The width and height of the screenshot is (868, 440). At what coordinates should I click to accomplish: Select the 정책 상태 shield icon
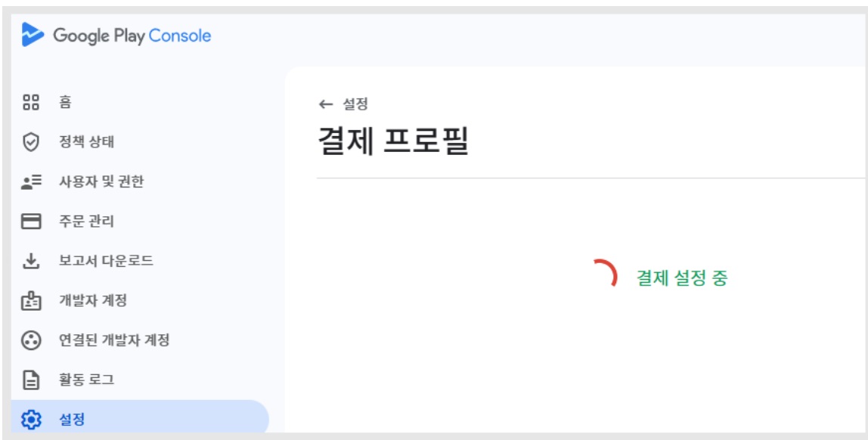click(x=30, y=142)
